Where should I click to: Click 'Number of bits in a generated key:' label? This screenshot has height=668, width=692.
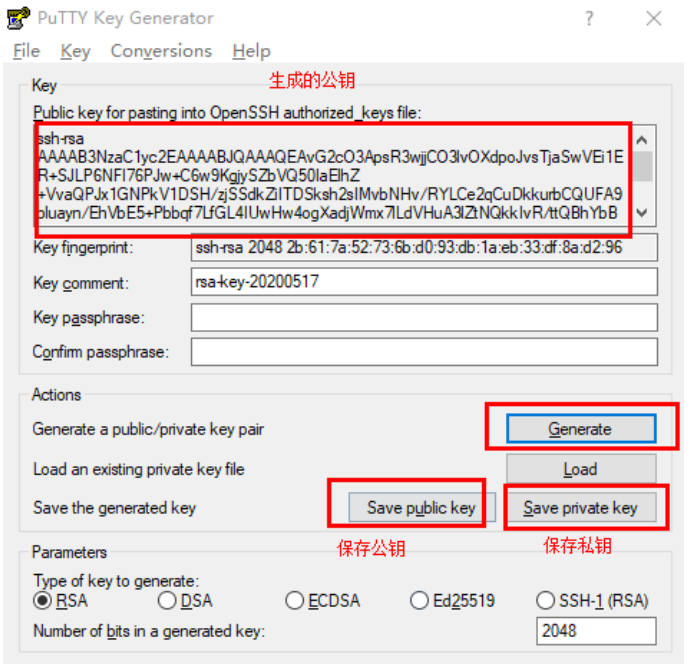[x=149, y=631]
